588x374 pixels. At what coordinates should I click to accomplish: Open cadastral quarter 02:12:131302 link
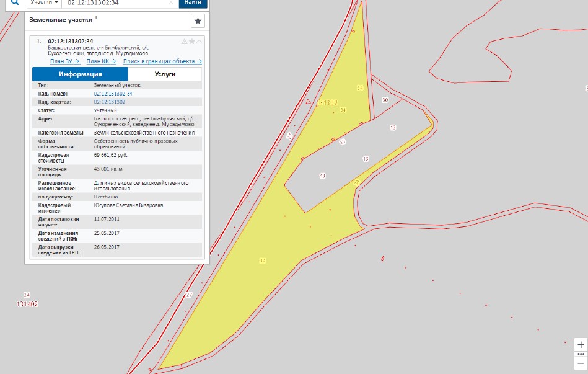coord(109,101)
